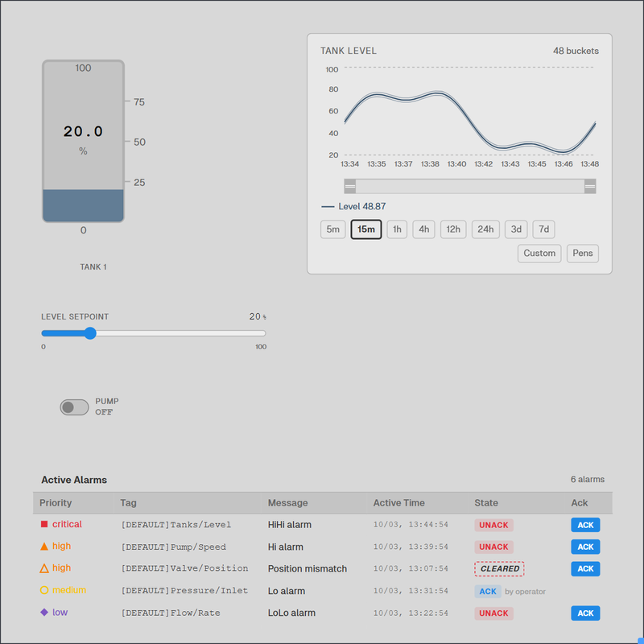Click the Level 48.87 legend value
The width and height of the screenshot is (644, 644).
361,207
